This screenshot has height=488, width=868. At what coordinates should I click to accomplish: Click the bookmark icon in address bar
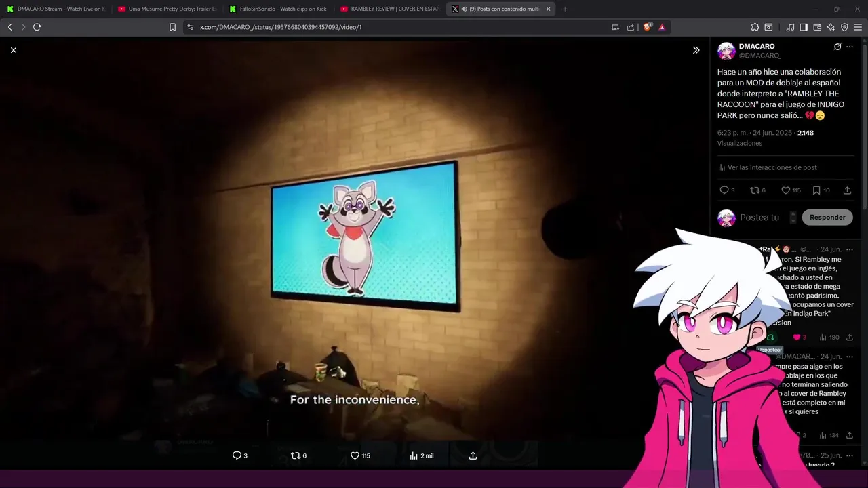[x=172, y=27]
